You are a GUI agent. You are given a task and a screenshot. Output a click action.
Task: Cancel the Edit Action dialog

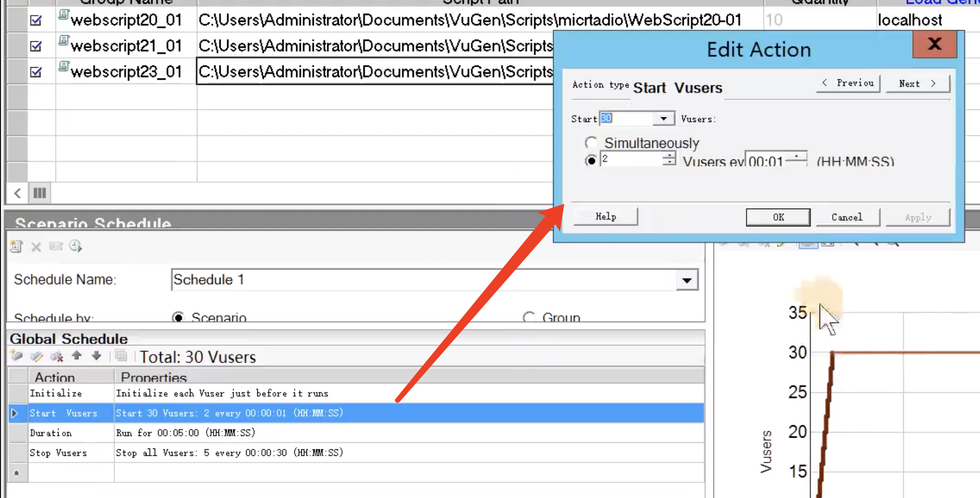click(x=847, y=217)
